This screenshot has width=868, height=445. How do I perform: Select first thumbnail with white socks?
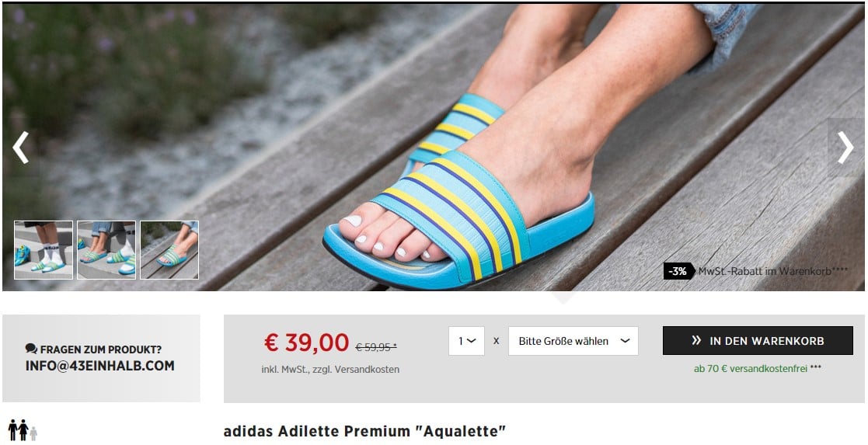pyautogui.click(x=44, y=250)
